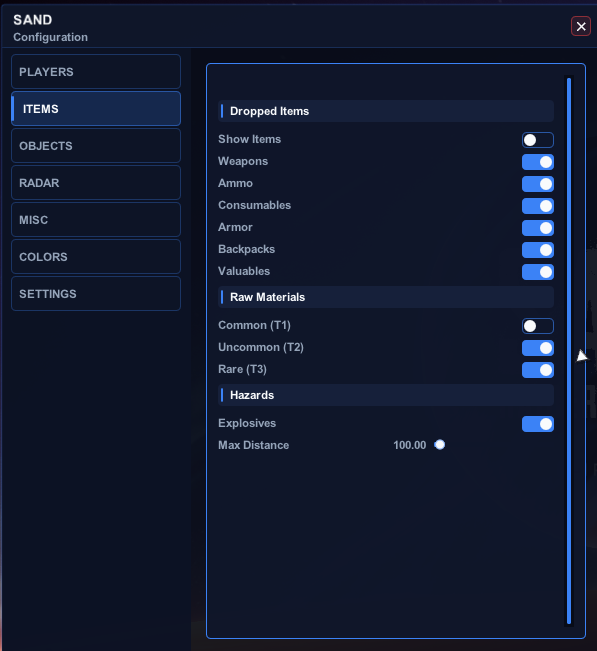Disable Uncommon (T2) raw materials
The image size is (597, 651).
(x=538, y=348)
